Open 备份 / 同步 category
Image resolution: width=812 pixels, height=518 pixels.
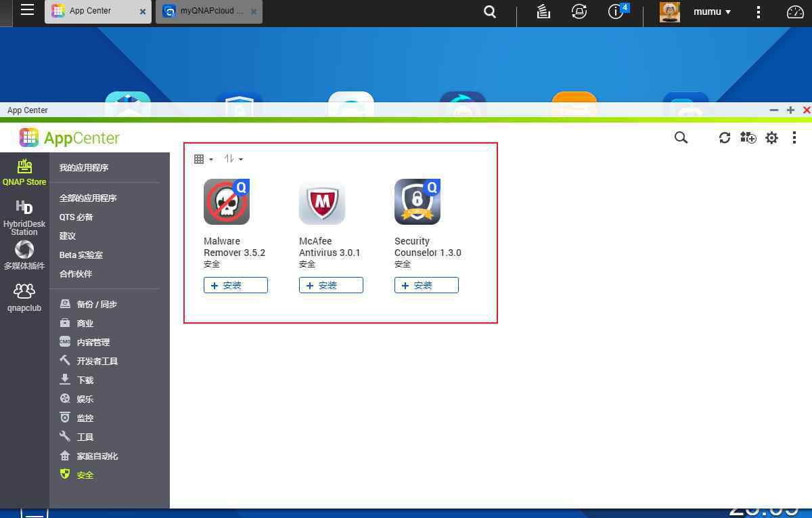tap(89, 304)
